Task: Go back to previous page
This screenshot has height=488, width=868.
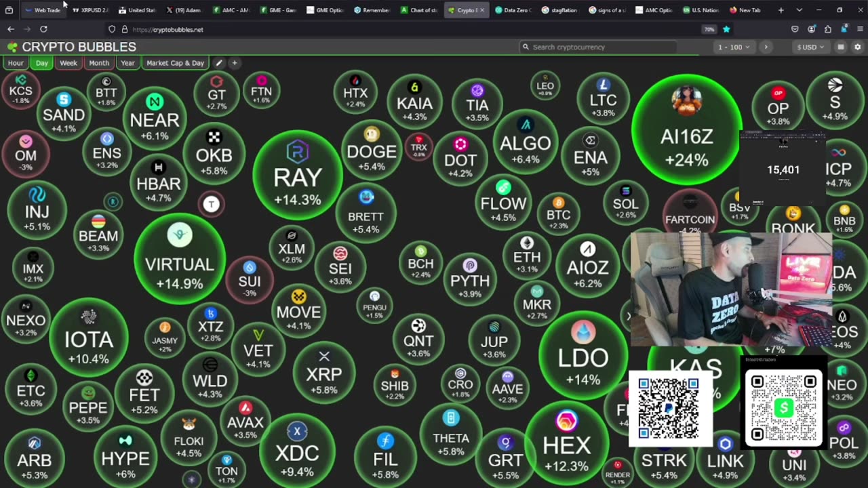Action: [x=11, y=29]
